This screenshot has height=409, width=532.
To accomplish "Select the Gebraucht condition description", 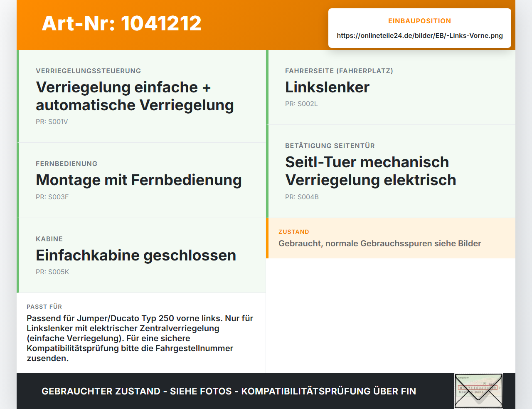I will click(x=380, y=243).
